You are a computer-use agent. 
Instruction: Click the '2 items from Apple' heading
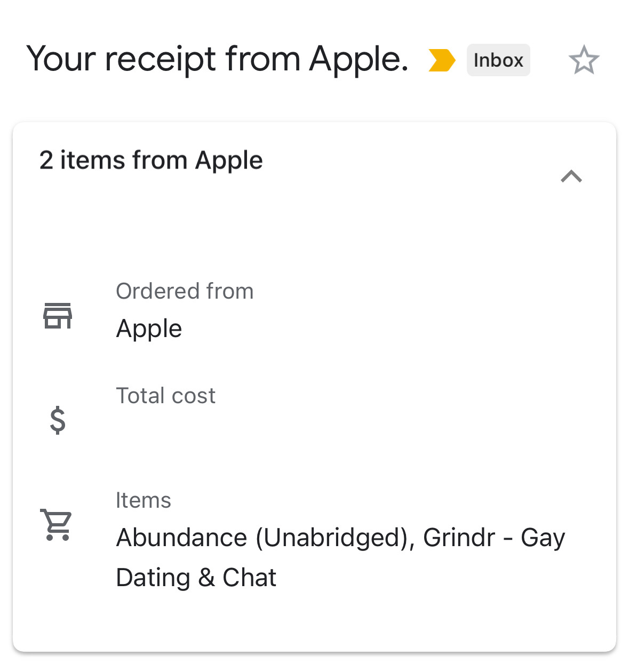point(151,161)
